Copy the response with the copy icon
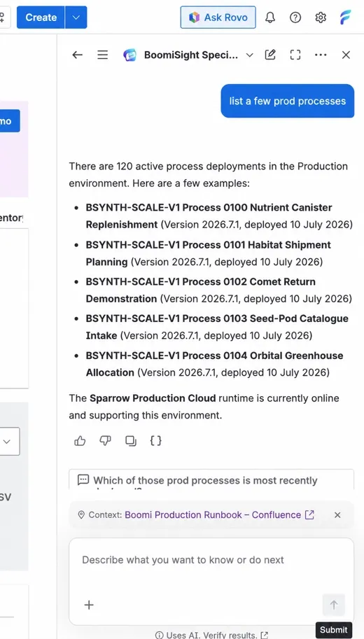 (130, 440)
